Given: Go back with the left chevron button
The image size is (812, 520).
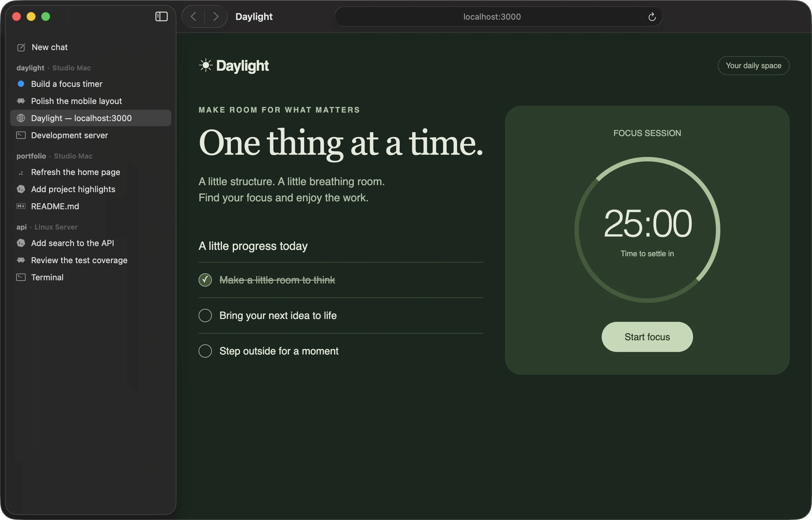Looking at the screenshot, I should 193,16.
